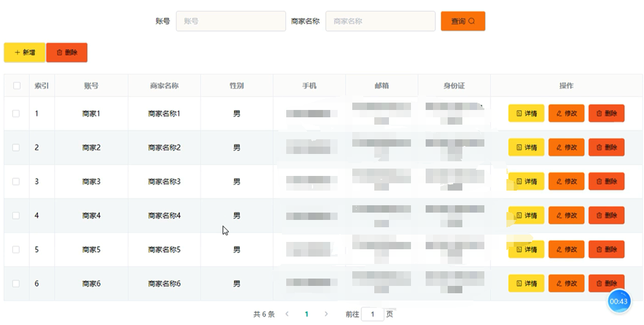
Task: Open 详情 for 商家5
Action: pyautogui.click(x=526, y=249)
